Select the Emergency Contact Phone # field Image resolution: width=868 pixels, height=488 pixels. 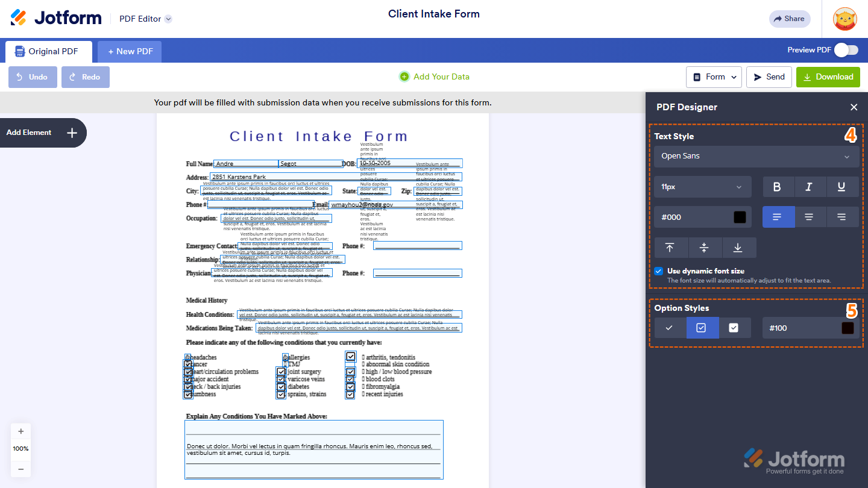click(x=417, y=245)
